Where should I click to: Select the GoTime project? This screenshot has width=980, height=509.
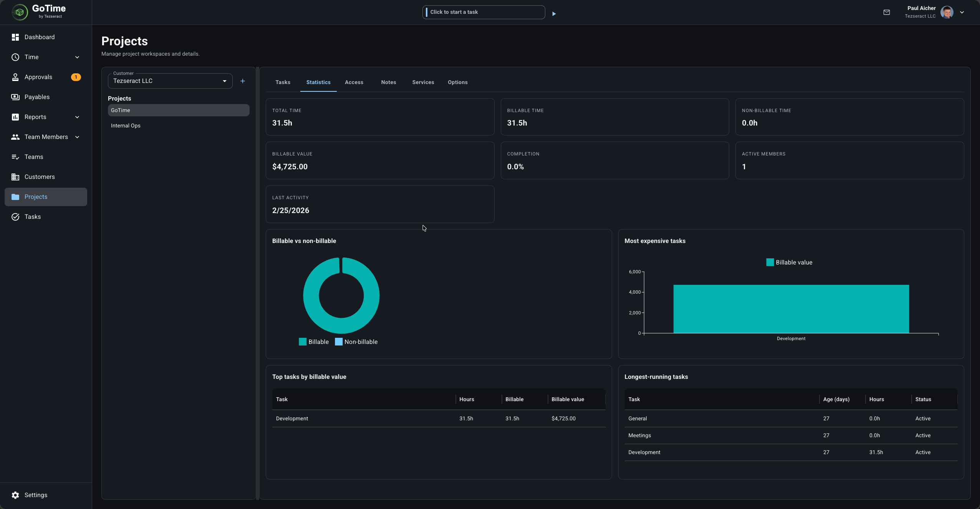(x=179, y=110)
